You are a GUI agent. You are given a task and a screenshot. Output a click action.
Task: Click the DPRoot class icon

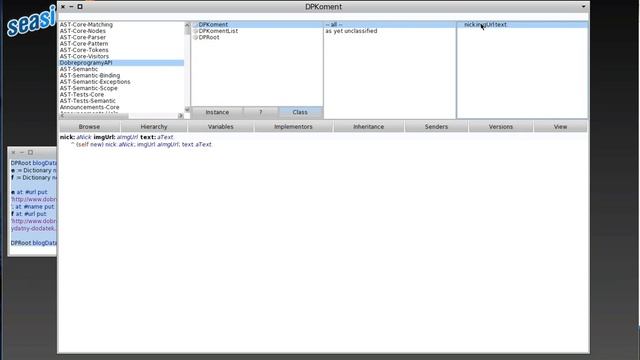196,38
